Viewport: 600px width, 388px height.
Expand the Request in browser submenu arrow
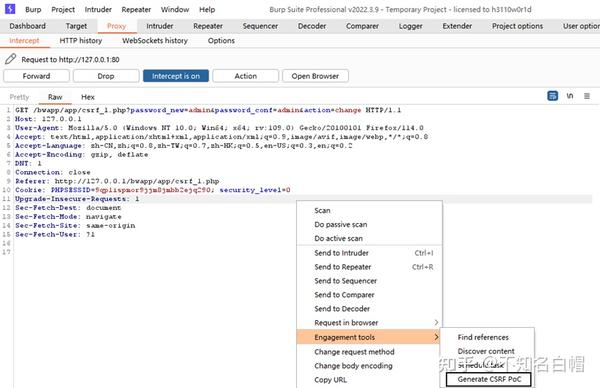pyautogui.click(x=436, y=323)
